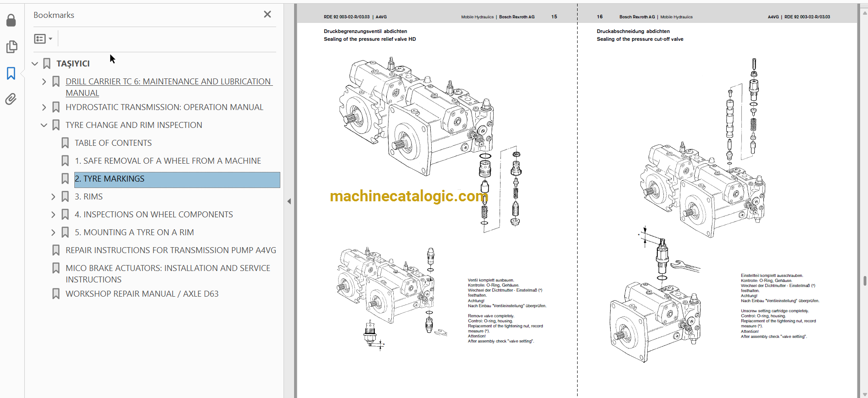The height and width of the screenshot is (398, 868).
Task: Click text Sealing of the pressure cut-off valve
Action: [640, 39]
